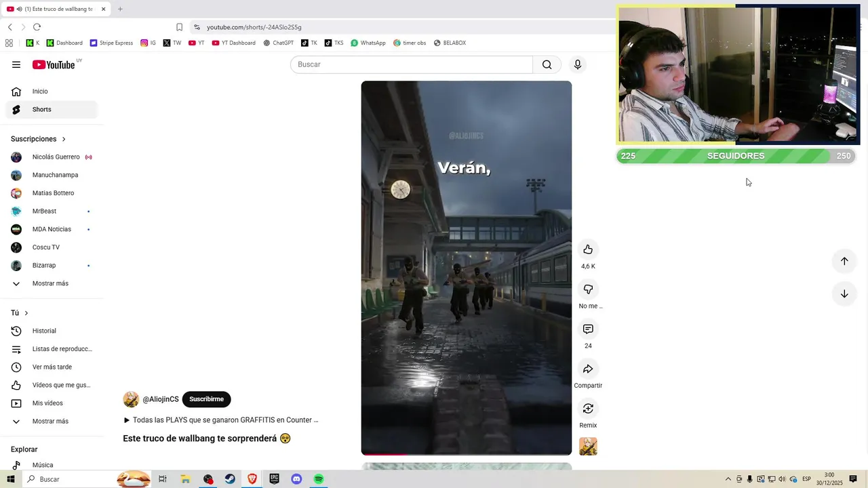868x488 pixels.
Task: Click the browser back arrow
Action: click(10, 27)
